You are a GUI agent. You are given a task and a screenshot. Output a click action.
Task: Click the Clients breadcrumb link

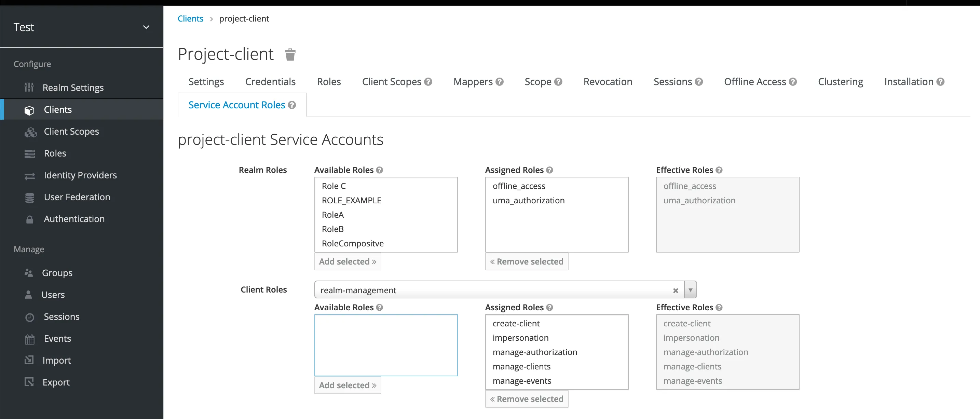click(190, 19)
